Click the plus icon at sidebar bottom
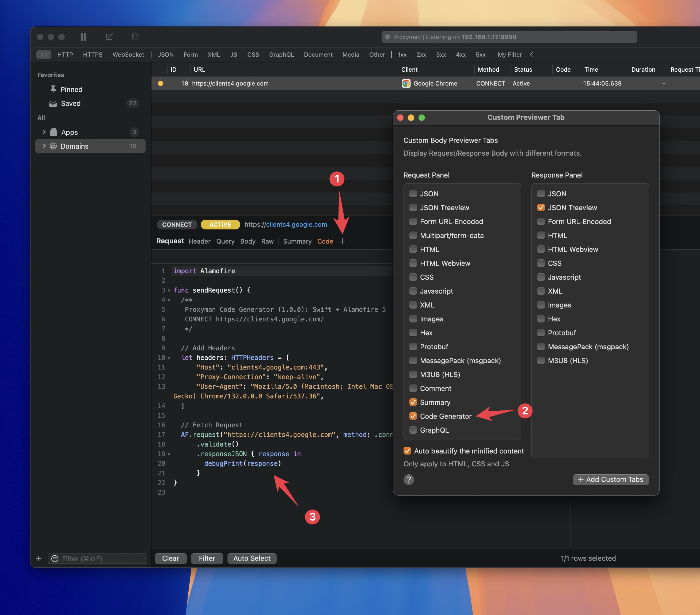 (39, 559)
